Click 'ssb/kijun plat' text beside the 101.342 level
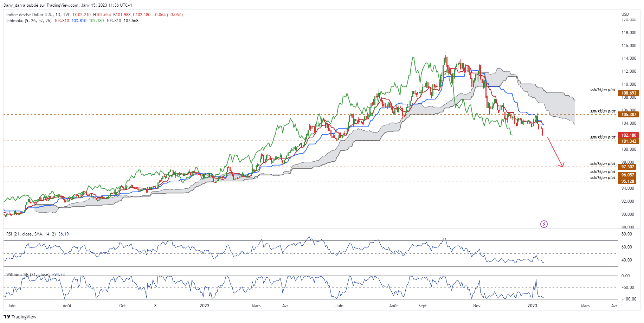 click(603, 137)
